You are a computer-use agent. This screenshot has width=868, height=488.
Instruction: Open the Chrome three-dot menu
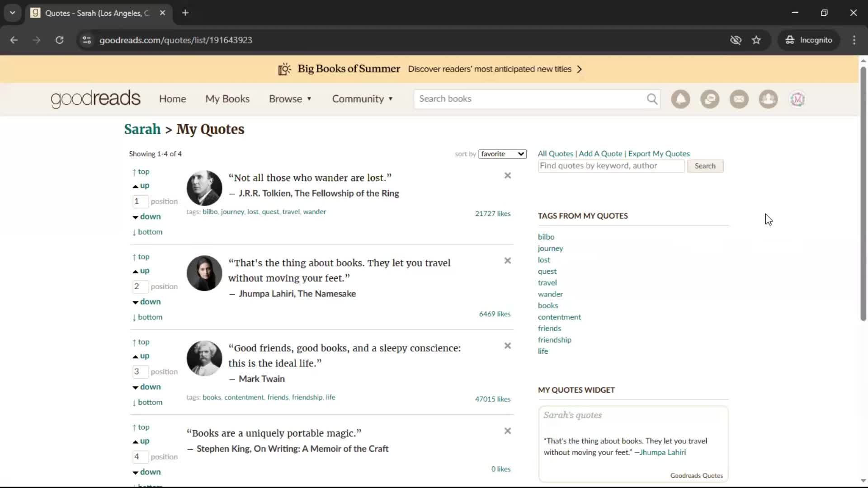854,40
